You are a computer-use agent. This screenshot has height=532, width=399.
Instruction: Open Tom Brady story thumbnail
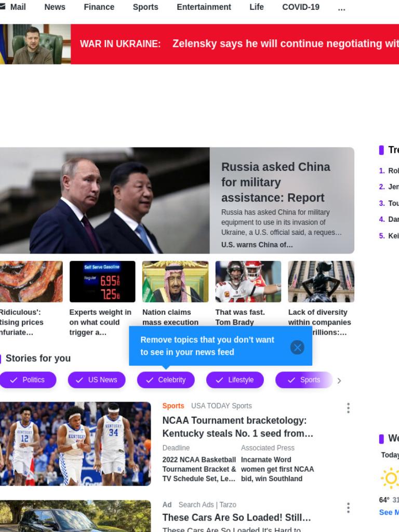tap(248, 281)
